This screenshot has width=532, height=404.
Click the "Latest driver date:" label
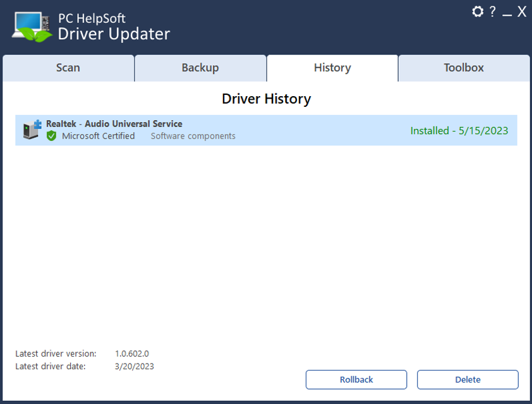pos(51,367)
